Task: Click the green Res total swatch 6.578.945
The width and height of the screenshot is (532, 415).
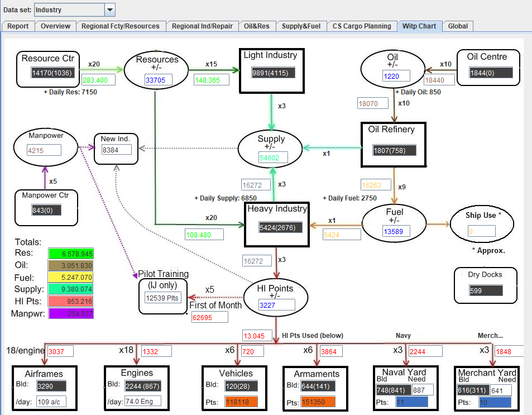Action: (x=71, y=254)
